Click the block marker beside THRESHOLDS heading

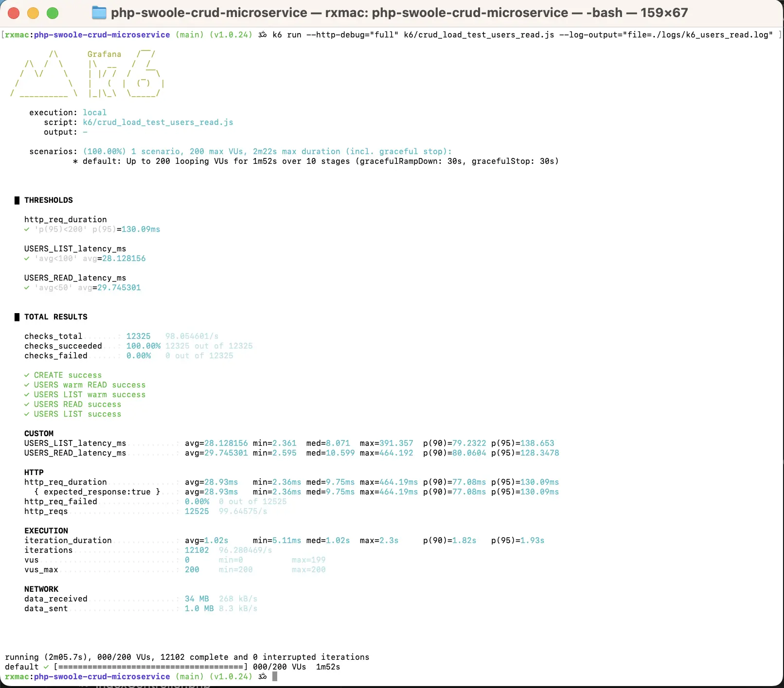17,200
